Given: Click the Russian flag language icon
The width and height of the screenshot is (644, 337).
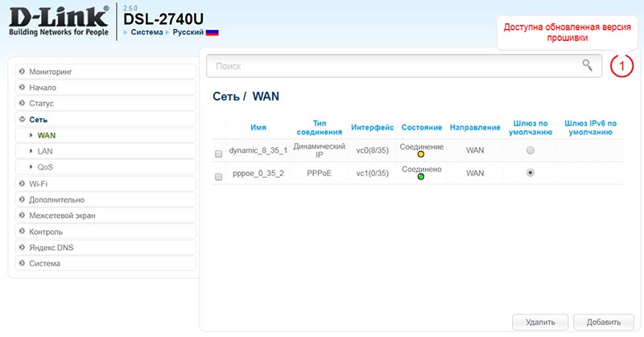Looking at the screenshot, I should coord(213,32).
